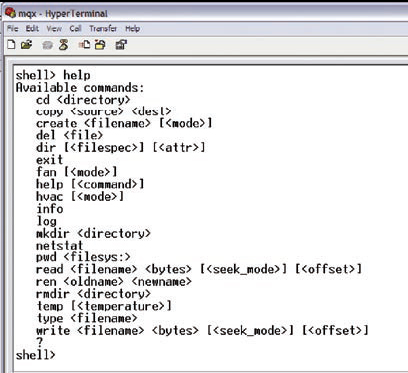Click the 'hvac [<mode>]' line

coord(80,196)
